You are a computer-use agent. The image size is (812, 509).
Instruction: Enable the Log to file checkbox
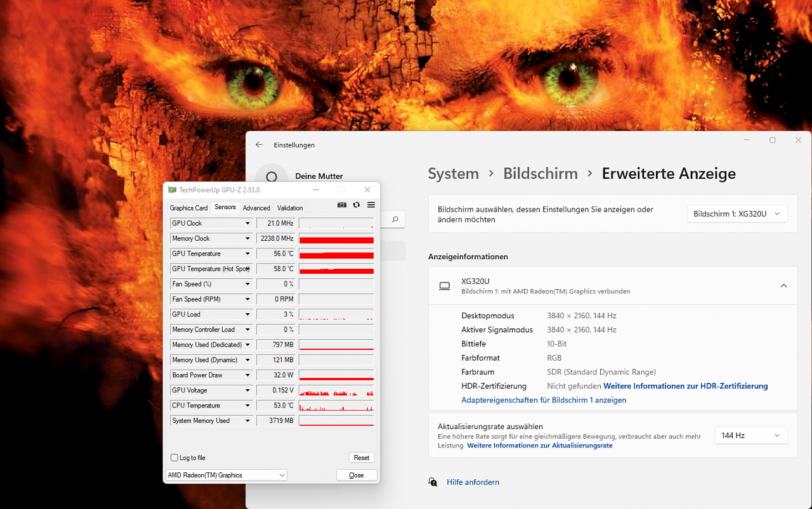coord(174,458)
